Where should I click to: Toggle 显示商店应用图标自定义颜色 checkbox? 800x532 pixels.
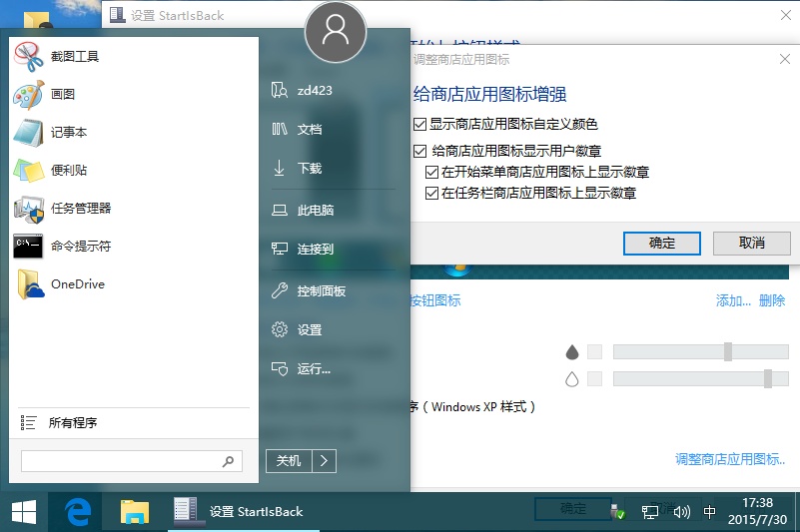(420, 125)
